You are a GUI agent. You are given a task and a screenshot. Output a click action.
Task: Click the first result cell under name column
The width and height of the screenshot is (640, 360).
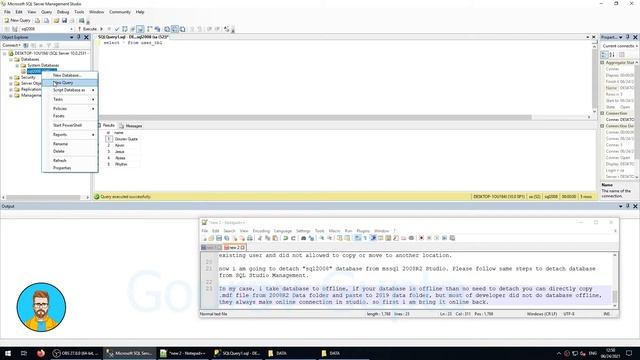126,139
